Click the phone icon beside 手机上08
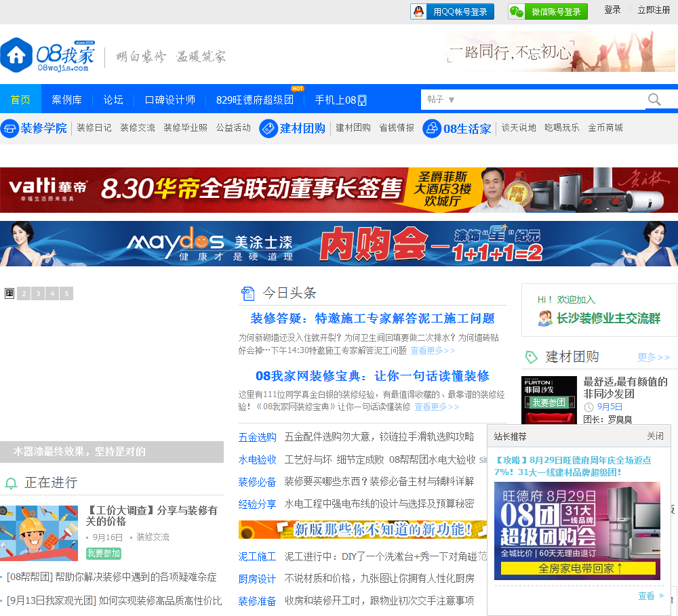 pyautogui.click(x=362, y=100)
